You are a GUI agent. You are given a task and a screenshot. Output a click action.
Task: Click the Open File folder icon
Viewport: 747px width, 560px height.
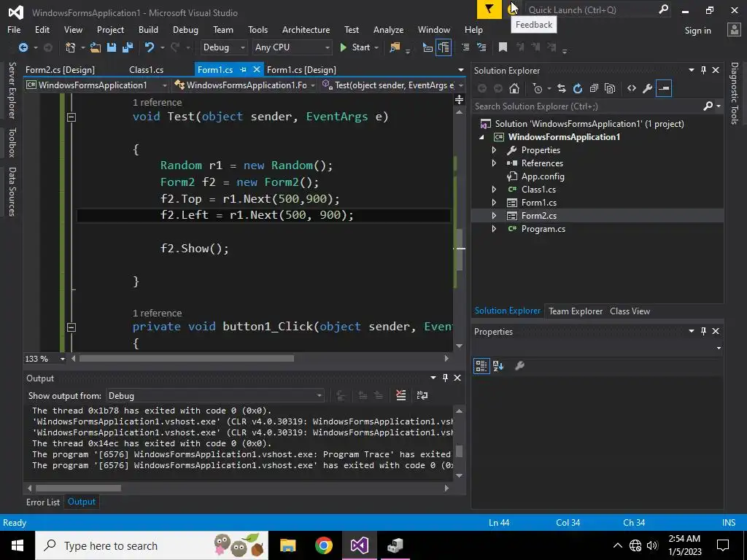96,47
